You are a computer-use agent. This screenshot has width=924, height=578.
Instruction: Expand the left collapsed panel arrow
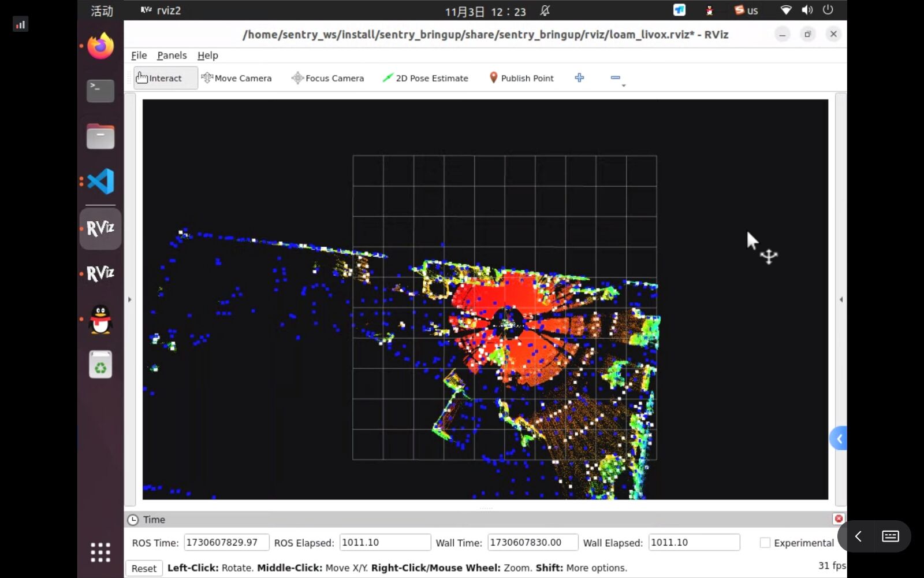click(130, 299)
